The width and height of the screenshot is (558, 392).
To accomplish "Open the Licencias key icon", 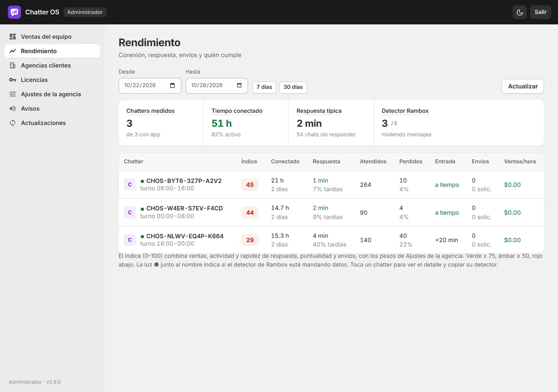I will [x=13, y=80].
